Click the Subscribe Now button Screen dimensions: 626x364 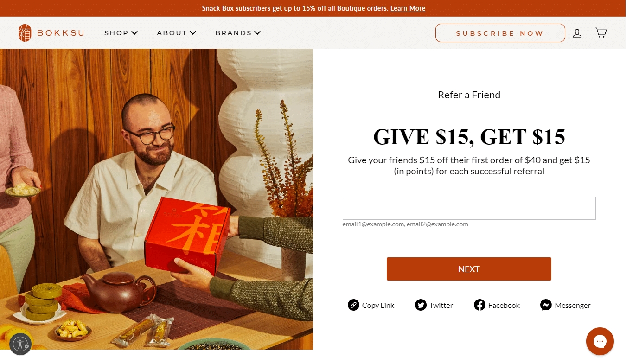point(500,33)
